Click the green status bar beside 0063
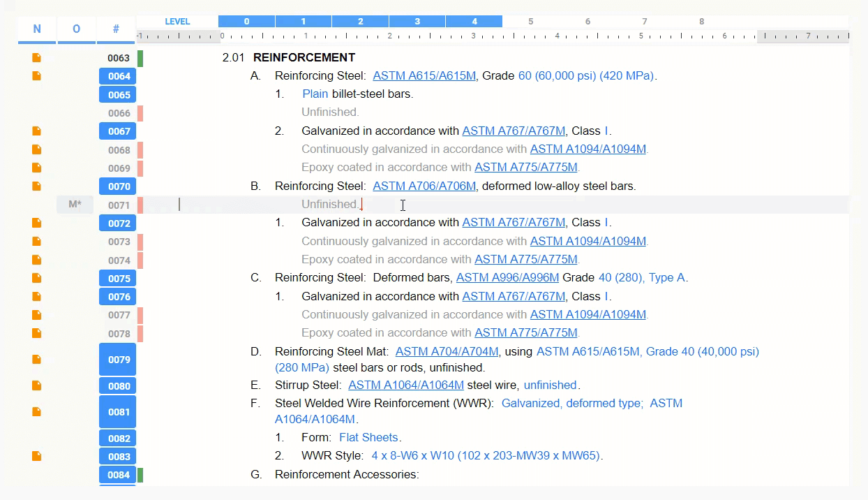This screenshot has height=500, width=868. (x=140, y=58)
